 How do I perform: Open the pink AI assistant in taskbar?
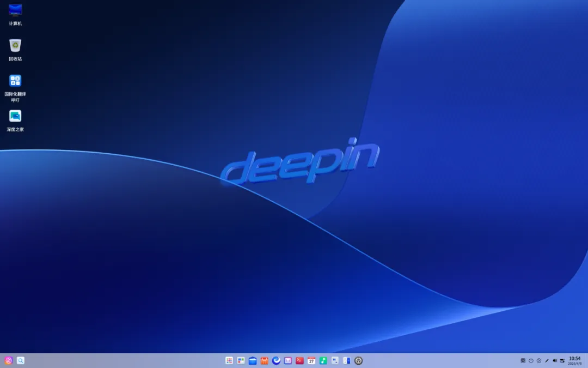(x=9, y=360)
